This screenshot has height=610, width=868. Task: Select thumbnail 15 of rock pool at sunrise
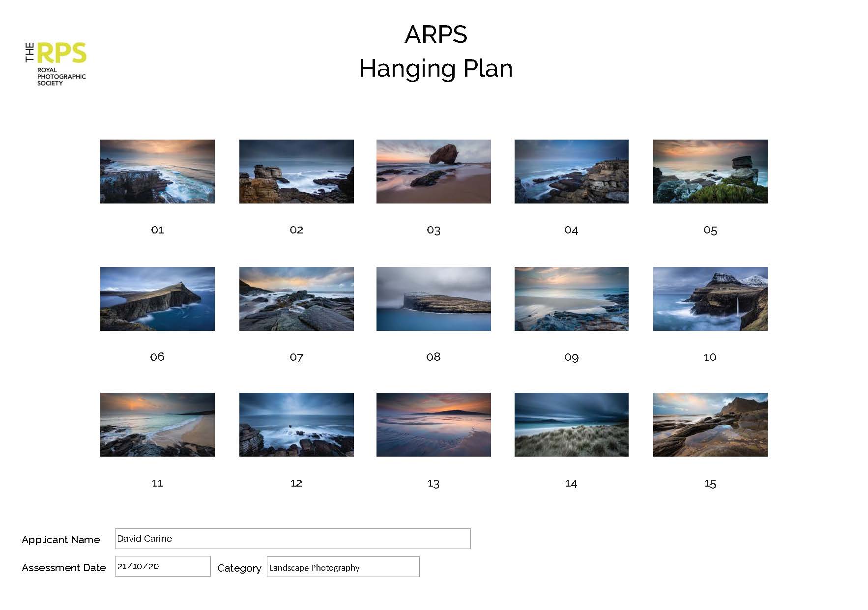click(710, 425)
